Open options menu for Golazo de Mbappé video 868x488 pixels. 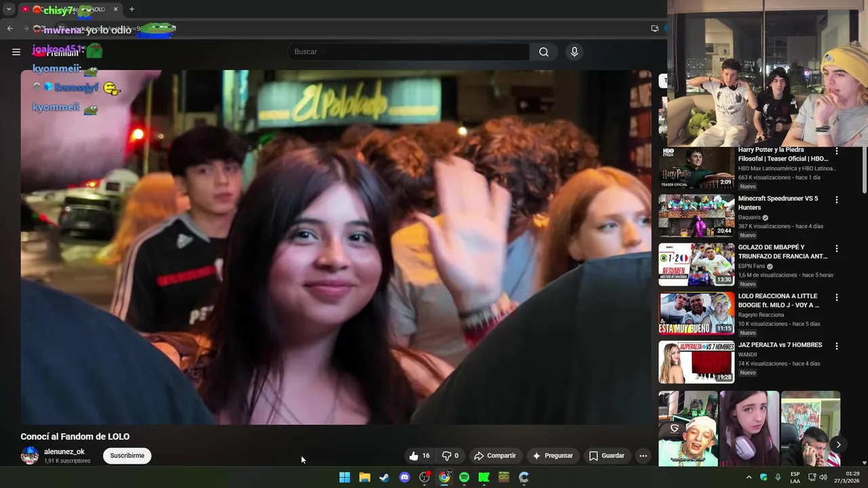(x=837, y=249)
